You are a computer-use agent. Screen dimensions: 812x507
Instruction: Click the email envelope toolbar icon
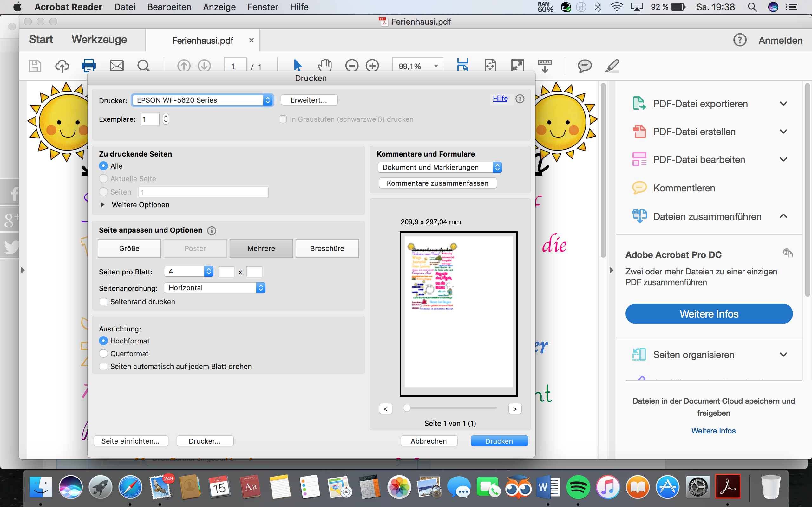[116, 65]
